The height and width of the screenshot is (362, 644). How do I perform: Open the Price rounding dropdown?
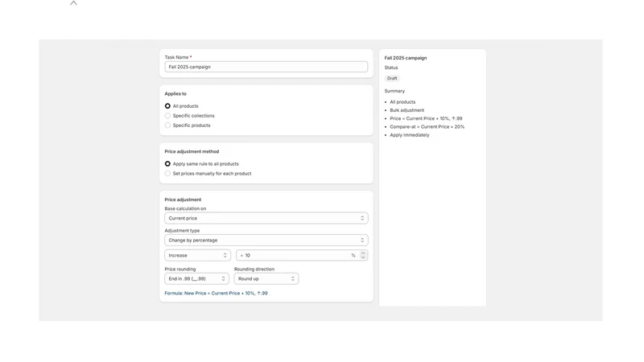pos(196,278)
